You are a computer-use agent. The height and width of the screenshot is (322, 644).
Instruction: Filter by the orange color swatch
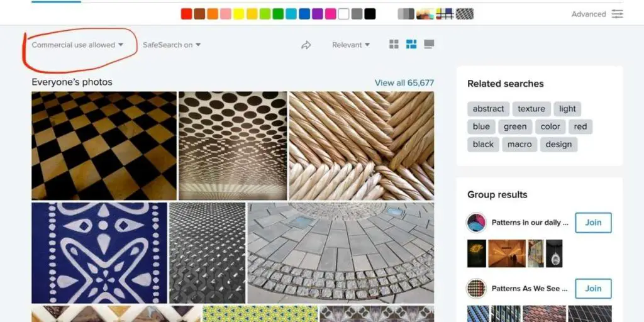click(213, 14)
